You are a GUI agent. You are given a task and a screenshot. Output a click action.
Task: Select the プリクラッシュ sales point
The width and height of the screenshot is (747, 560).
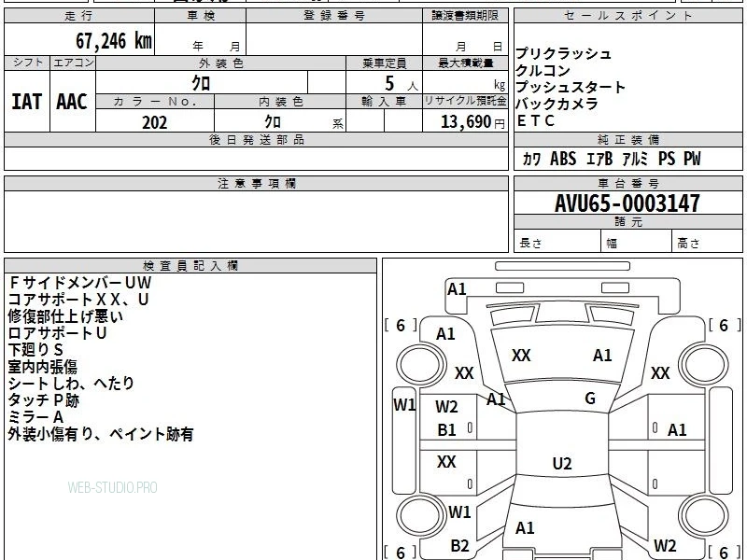(x=563, y=53)
